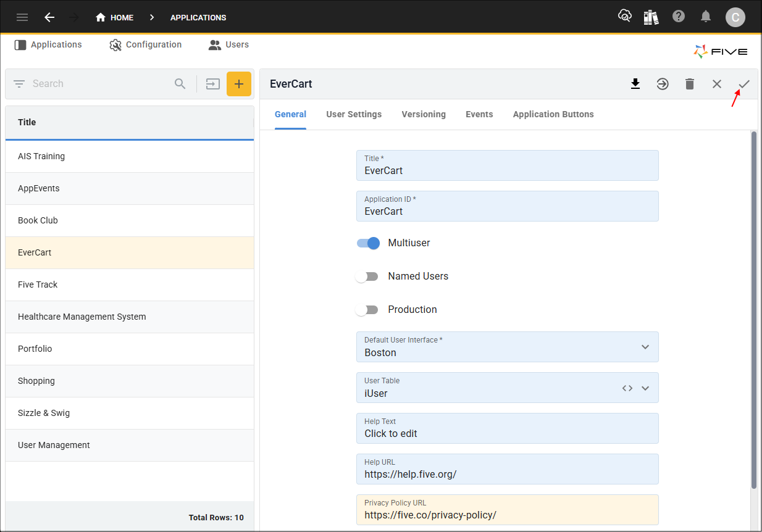Click the back arrow in top bar

click(x=49, y=17)
